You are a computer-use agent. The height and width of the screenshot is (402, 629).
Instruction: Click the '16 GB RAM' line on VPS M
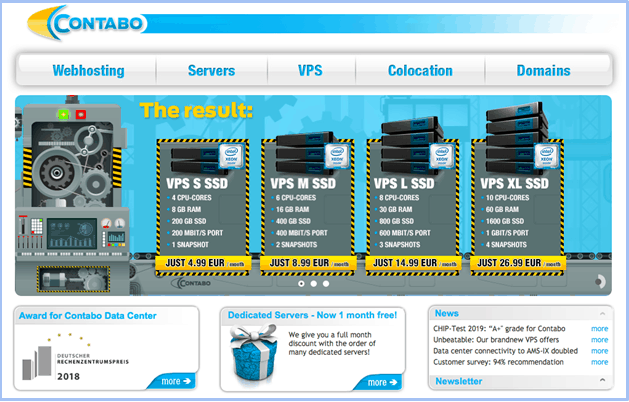click(x=292, y=209)
